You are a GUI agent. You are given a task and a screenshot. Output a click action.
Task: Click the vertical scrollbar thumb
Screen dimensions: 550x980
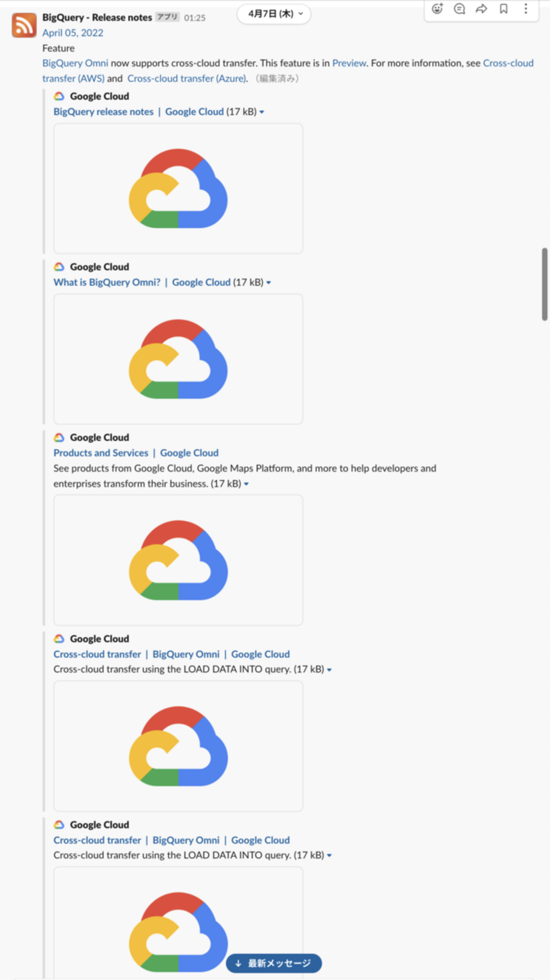(544, 284)
